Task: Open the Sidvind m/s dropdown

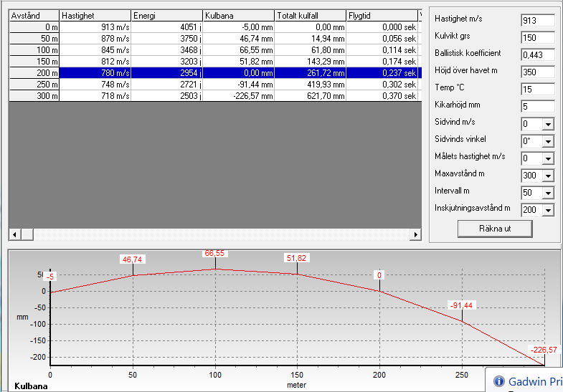Action: pyautogui.click(x=546, y=124)
